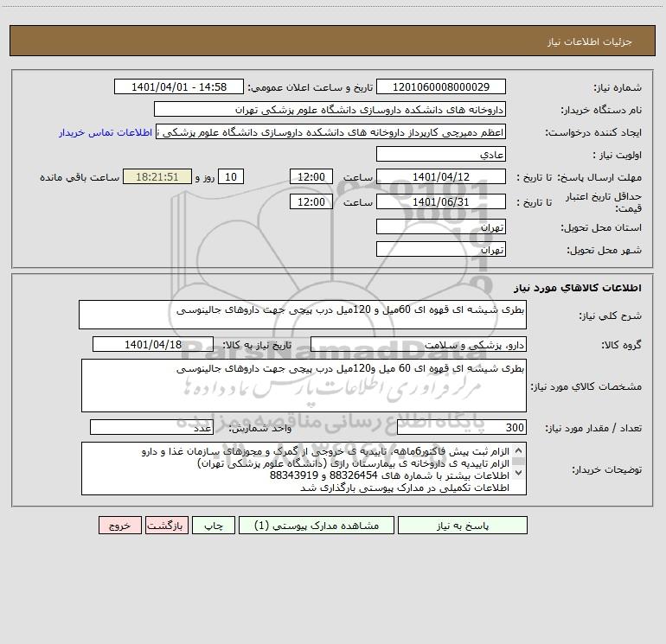Click the شماره نیاز label
Image resolution: width=666 pixels, height=644 pixels.
tap(618, 87)
